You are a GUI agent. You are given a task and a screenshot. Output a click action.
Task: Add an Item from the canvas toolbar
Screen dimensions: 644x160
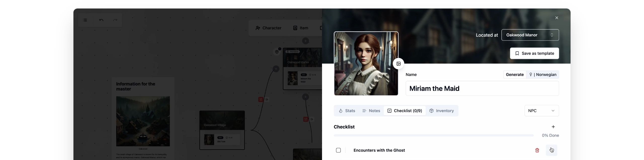pos(301,28)
